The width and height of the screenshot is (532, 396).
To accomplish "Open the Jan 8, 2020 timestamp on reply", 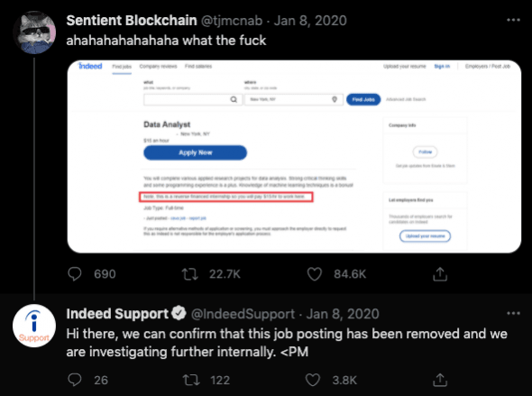I will coord(343,314).
